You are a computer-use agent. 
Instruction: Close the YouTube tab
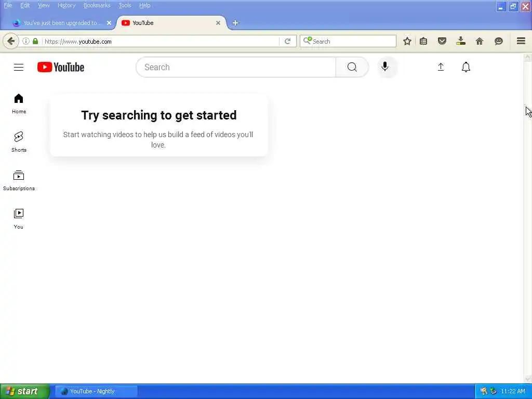(x=218, y=23)
